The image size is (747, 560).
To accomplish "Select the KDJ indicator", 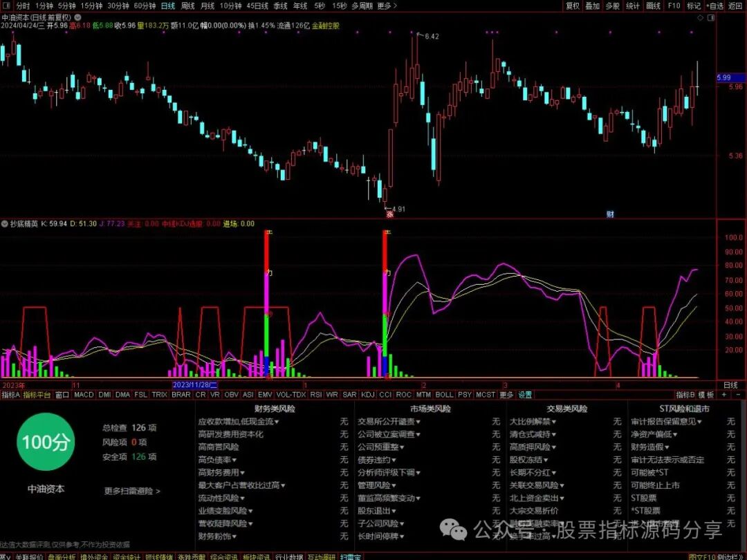I will [368, 395].
